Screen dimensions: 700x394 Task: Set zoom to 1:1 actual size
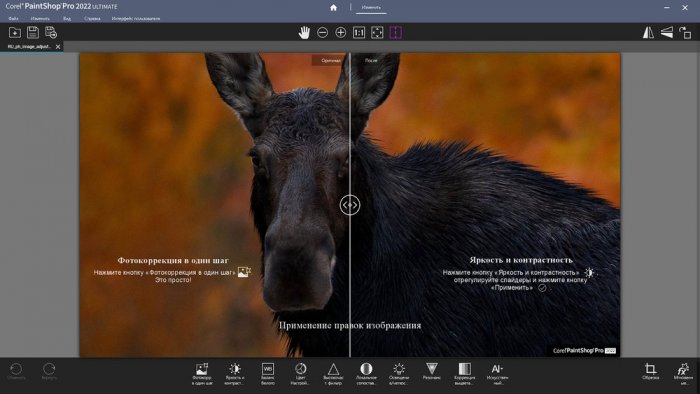359,33
